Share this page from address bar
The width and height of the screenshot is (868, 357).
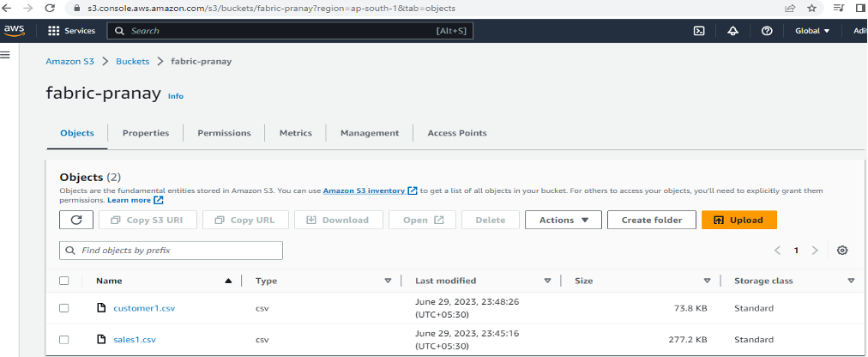tap(790, 9)
